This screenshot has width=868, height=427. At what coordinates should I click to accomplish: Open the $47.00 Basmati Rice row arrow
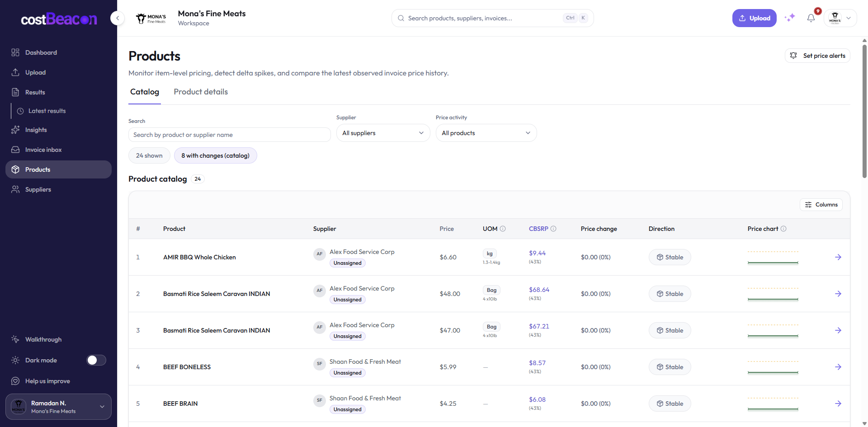[x=838, y=330]
